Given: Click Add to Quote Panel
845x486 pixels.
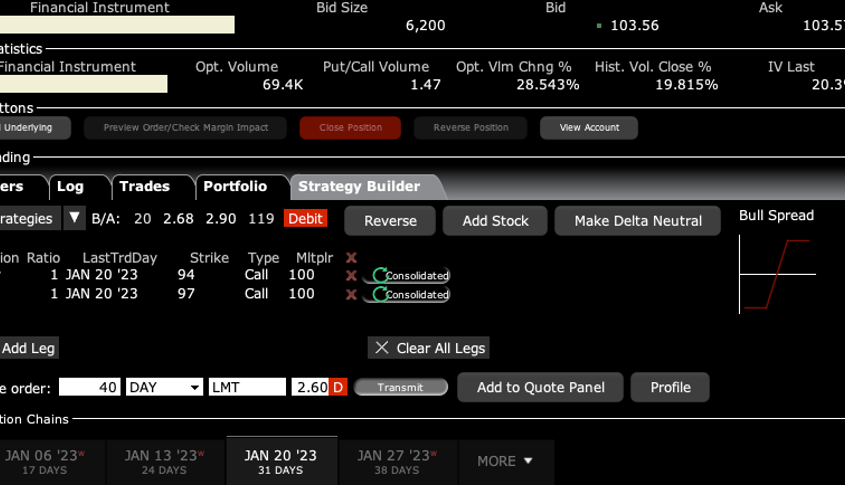Looking at the screenshot, I should pos(541,387).
